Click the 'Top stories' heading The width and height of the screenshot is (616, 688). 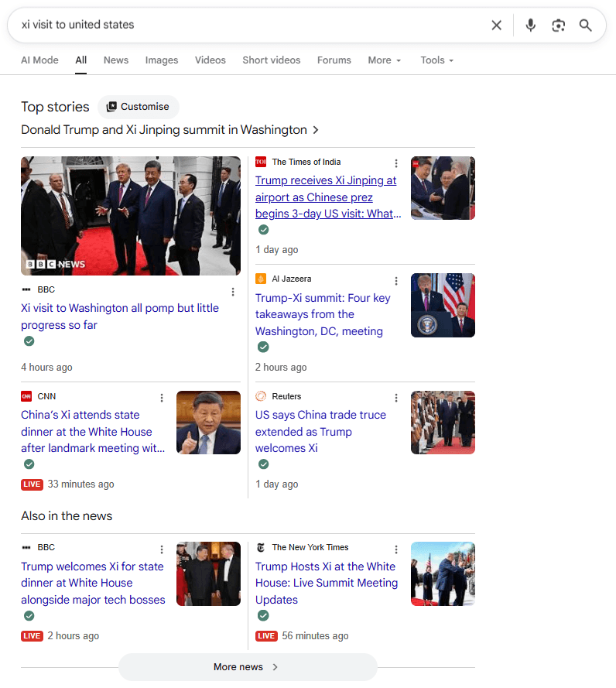coord(55,107)
